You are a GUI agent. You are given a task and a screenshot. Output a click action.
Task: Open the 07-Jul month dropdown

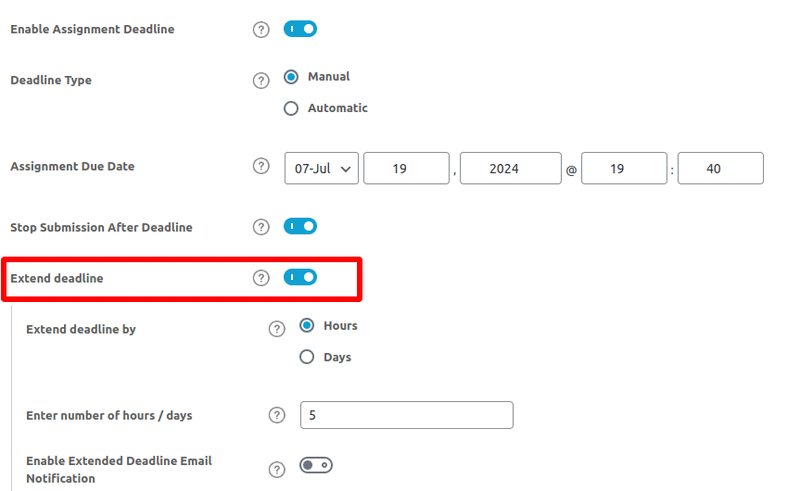pos(321,169)
